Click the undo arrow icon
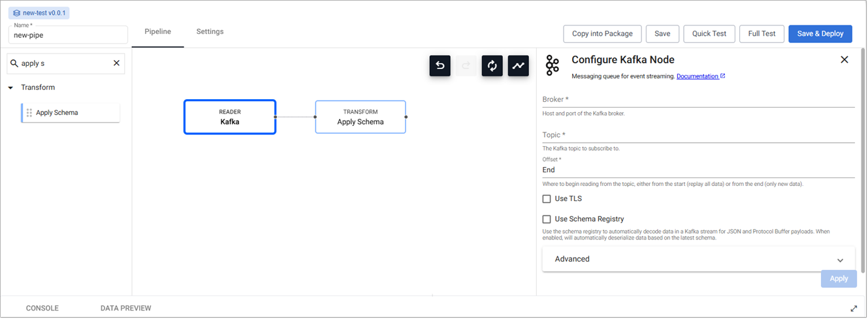The height and width of the screenshot is (319, 868). 440,65
